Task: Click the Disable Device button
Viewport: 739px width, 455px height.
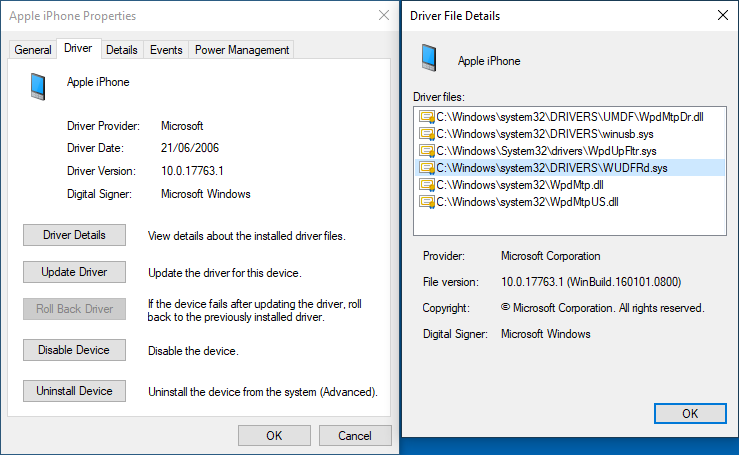Action: 74,350
